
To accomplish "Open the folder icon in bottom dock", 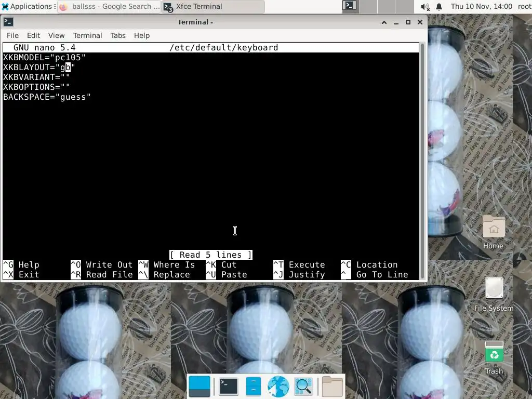I will [332, 387].
